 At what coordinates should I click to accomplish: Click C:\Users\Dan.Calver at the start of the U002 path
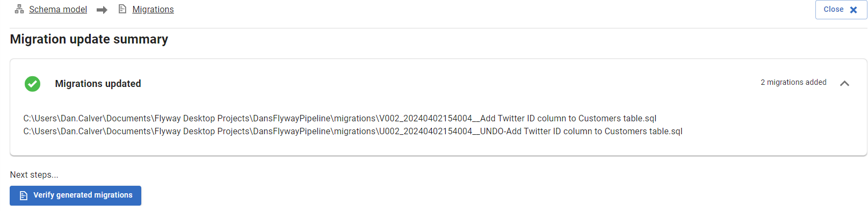(63, 131)
